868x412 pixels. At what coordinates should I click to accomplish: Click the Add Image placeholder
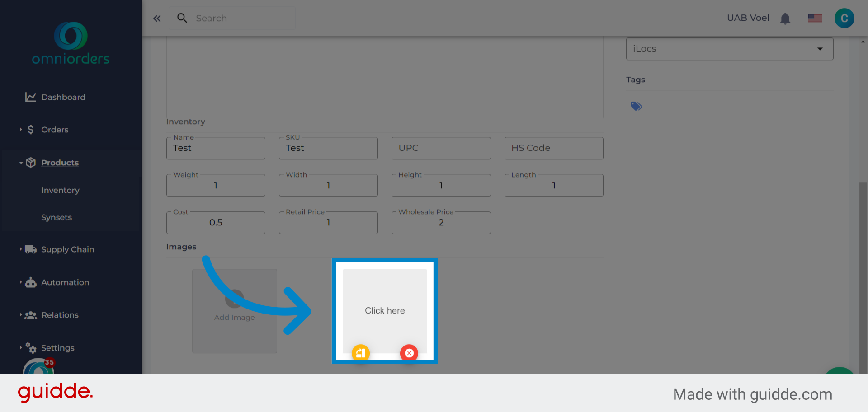234,311
